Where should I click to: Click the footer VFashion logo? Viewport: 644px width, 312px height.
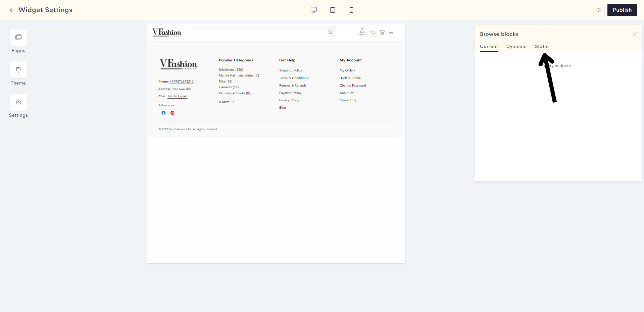pos(179,64)
